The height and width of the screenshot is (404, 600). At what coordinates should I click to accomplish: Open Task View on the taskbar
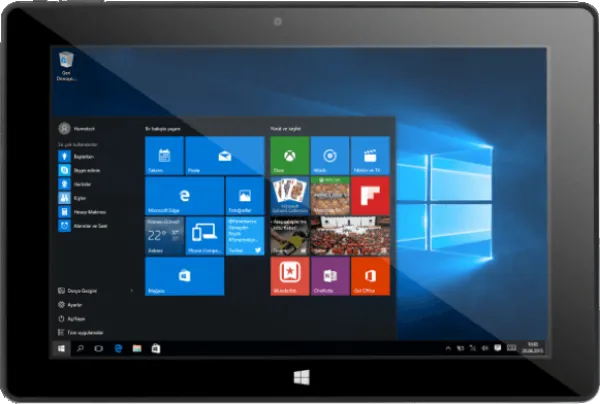[99, 349]
